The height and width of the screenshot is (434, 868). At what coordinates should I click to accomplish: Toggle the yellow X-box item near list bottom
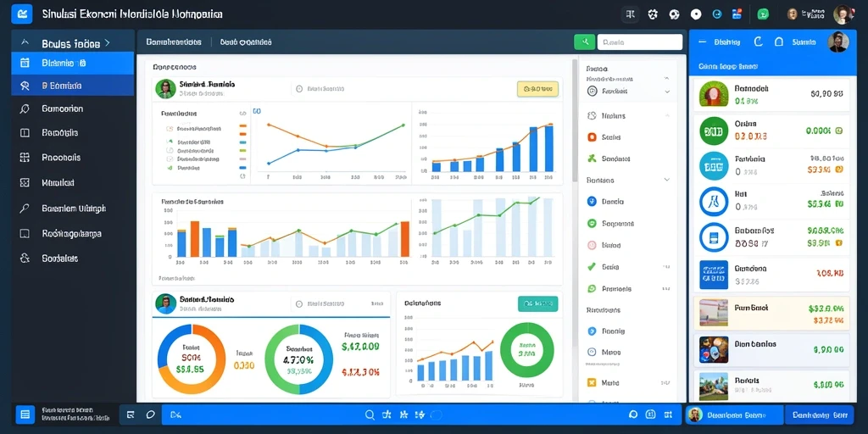(x=591, y=382)
